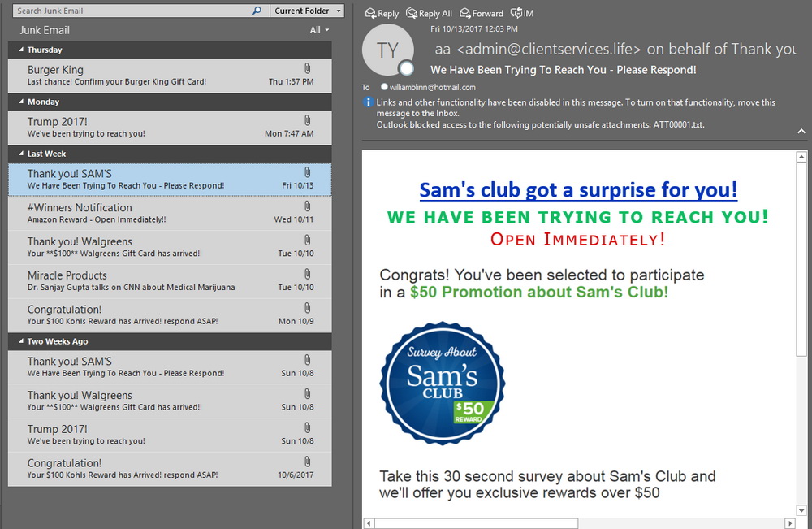This screenshot has height=529, width=812.
Task: Click the "Fri 10/13/2017 12:03 PM" timestamp
Action: 474,29
